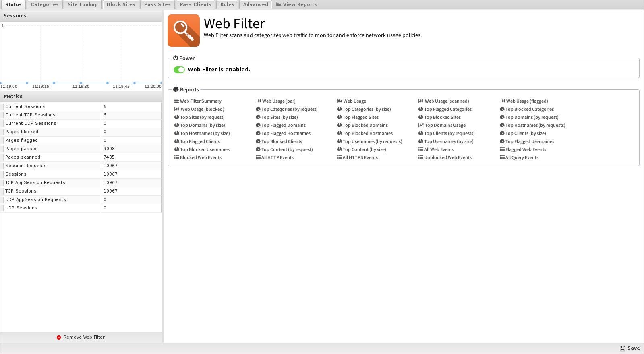
Task: Select the Pass Clients tab
Action: [x=195, y=4]
